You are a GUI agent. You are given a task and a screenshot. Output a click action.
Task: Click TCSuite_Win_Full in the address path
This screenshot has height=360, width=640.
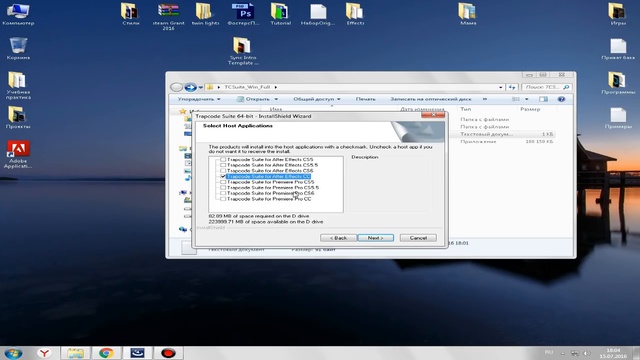pos(247,87)
